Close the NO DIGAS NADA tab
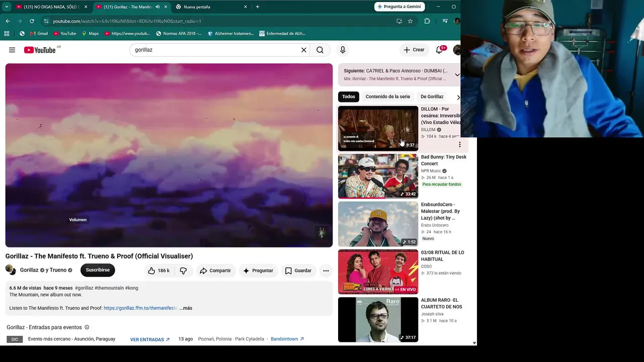Viewport: 644px width, 362px height. coord(86,7)
